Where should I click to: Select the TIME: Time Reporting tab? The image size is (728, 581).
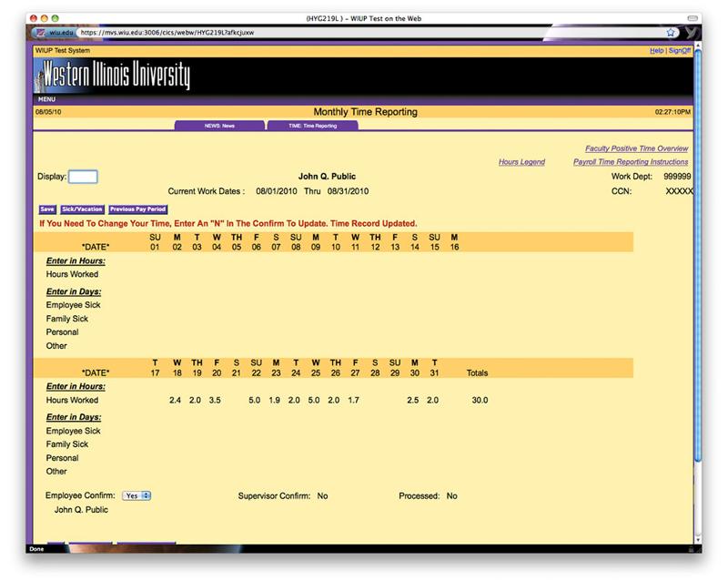(313, 126)
